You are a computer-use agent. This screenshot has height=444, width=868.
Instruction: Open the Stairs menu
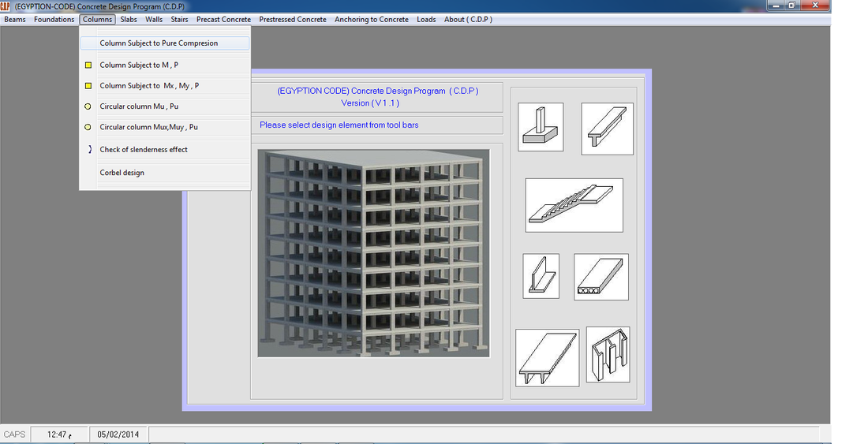pyautogui.click(x=179, y=20)
